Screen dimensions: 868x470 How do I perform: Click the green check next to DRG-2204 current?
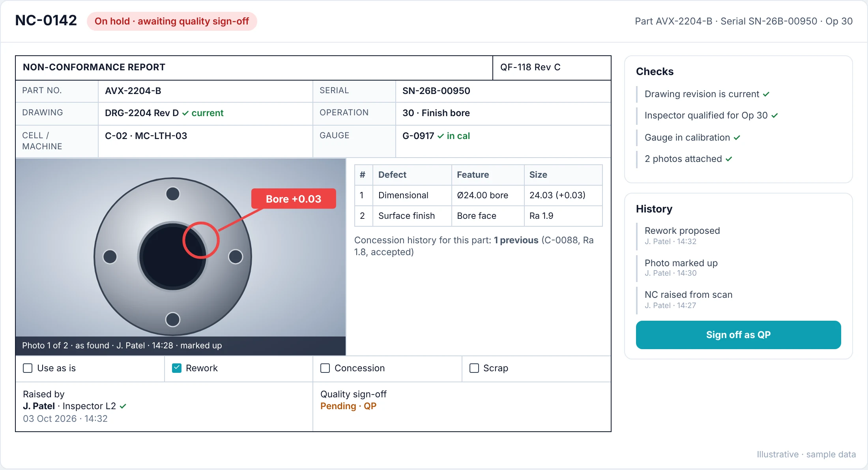185,113
